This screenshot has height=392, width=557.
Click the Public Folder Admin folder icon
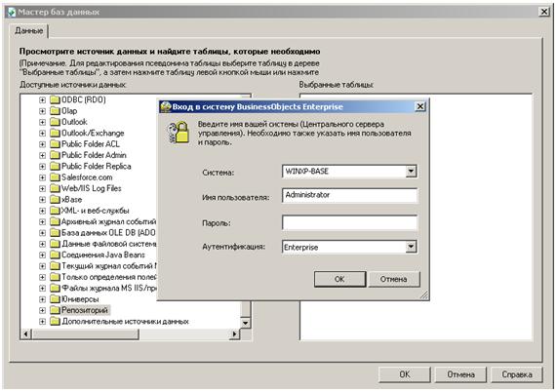[x=55, y=155]
